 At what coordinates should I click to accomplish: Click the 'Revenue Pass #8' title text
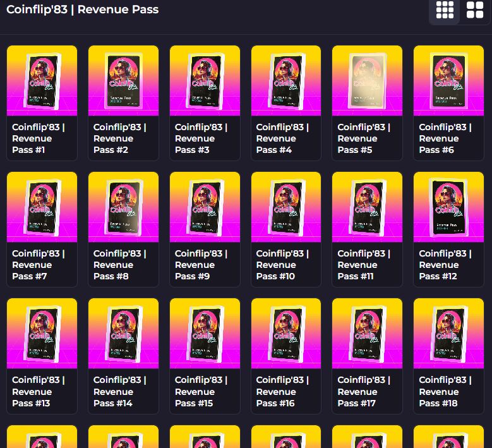pyautogui.click(x=120, y=265)
